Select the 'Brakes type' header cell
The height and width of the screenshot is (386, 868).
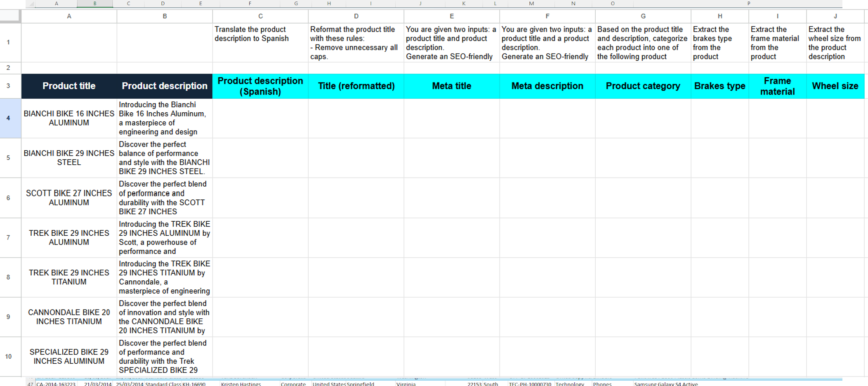(x=720, y=86)
